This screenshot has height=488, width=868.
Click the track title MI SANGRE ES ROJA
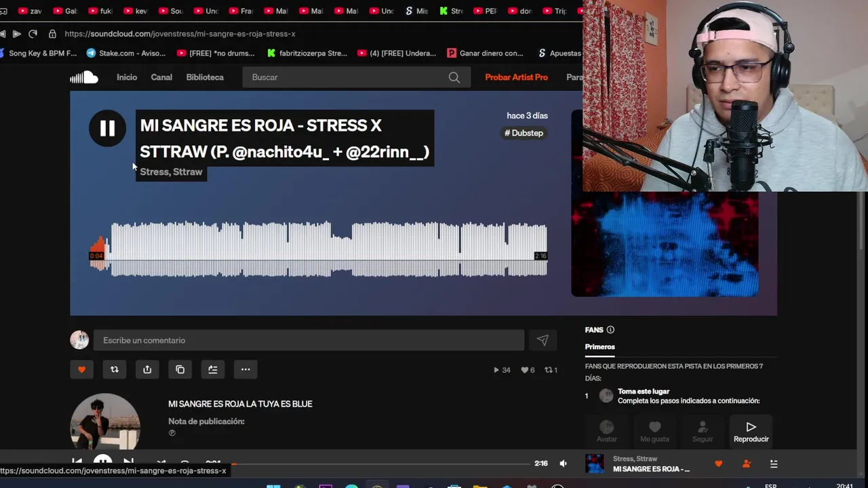click(x=284, y=138)
